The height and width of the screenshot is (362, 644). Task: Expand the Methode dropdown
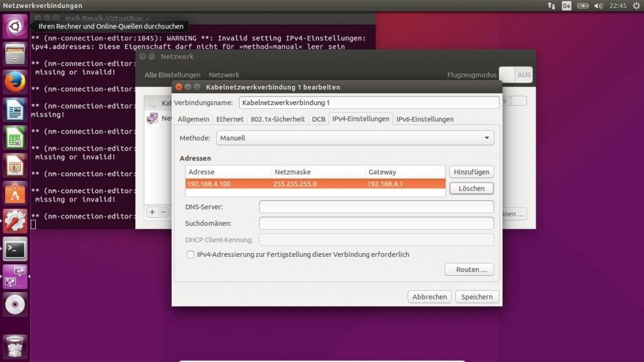click(x=355, y=138)
